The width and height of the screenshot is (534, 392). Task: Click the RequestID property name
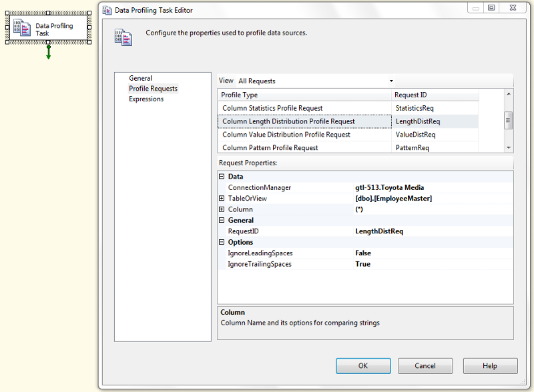click(243, 231)
